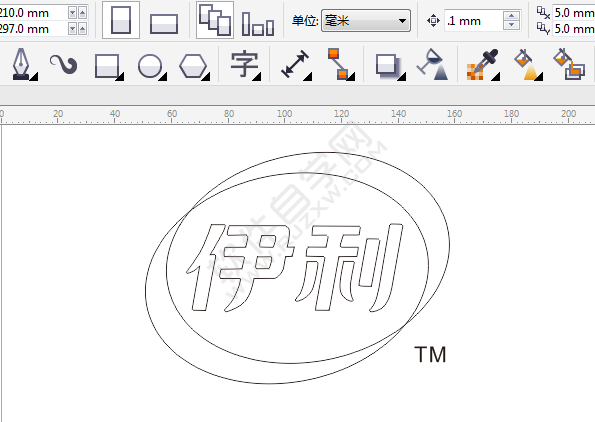This screenshot has width=595, height=422.
Task: Open the Text tool flyout arrow
Action: [x=257, y=77]
